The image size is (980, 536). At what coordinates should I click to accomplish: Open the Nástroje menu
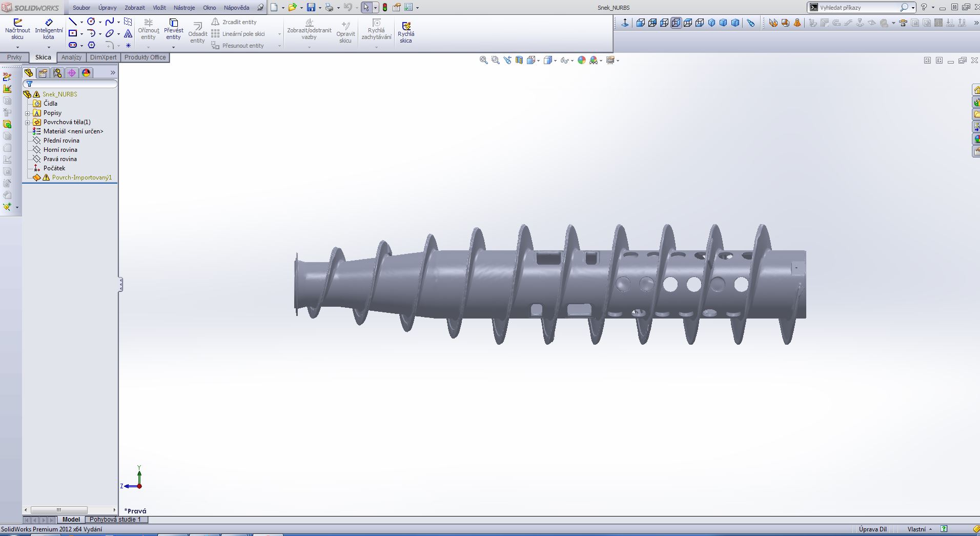click(x=184, y=8)
